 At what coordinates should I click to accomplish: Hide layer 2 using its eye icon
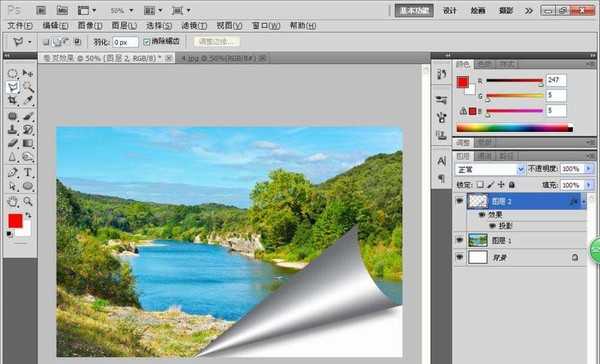tap(460, 201)
